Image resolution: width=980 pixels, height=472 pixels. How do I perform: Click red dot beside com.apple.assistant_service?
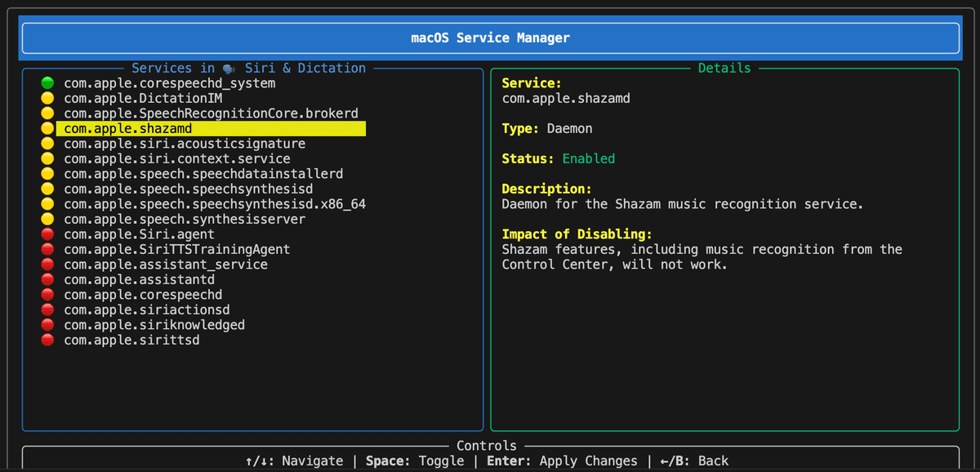pos(47,265)
